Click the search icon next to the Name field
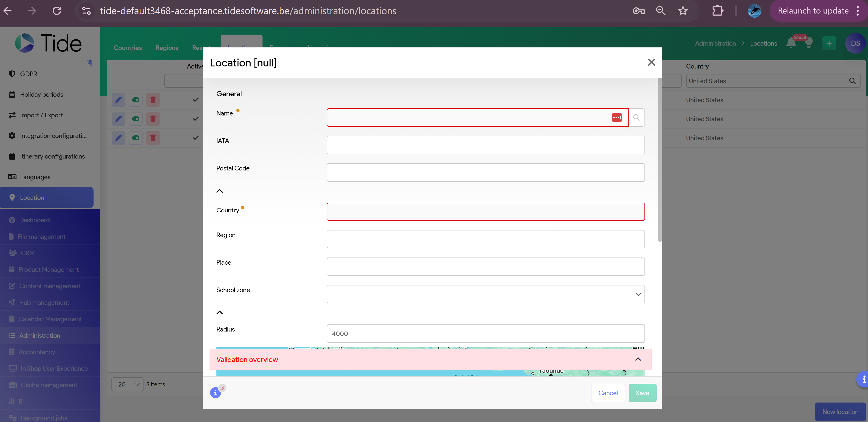This screenshot has width=868, height=422. click(x=636, y=118)
